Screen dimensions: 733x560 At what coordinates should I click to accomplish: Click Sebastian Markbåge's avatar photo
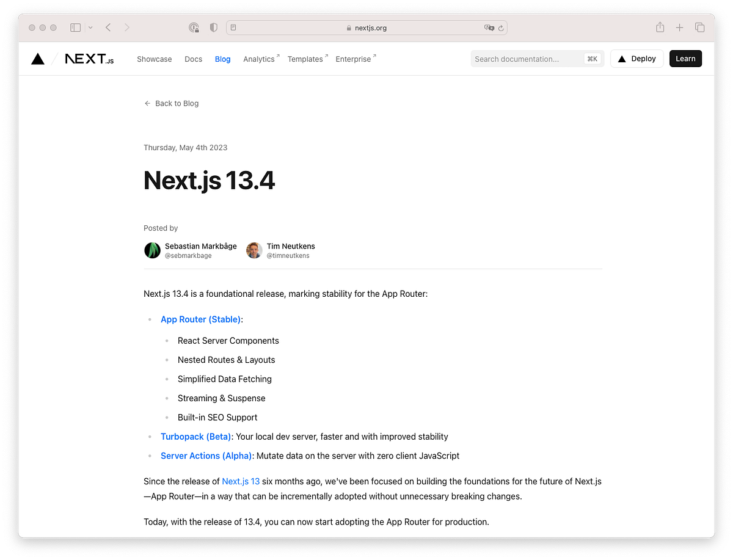click(x=152, y=250)
